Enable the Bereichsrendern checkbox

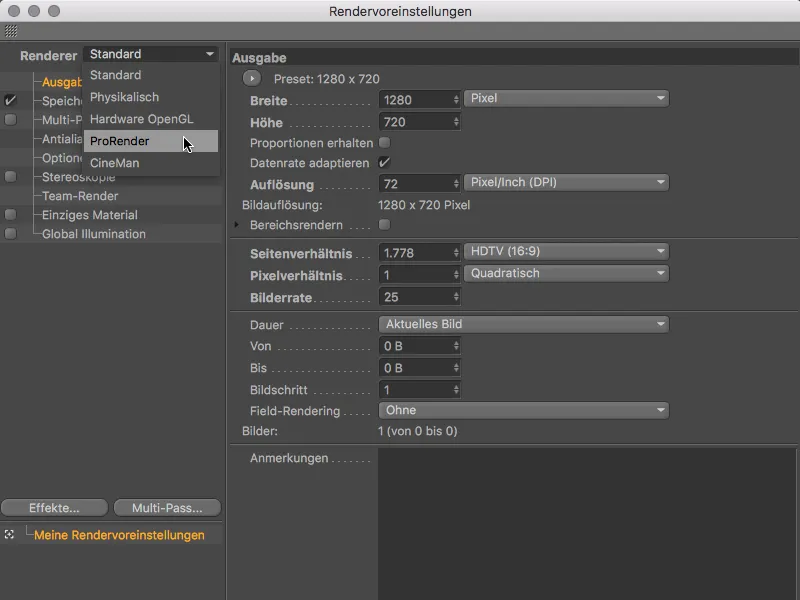[x=385, y=225]
